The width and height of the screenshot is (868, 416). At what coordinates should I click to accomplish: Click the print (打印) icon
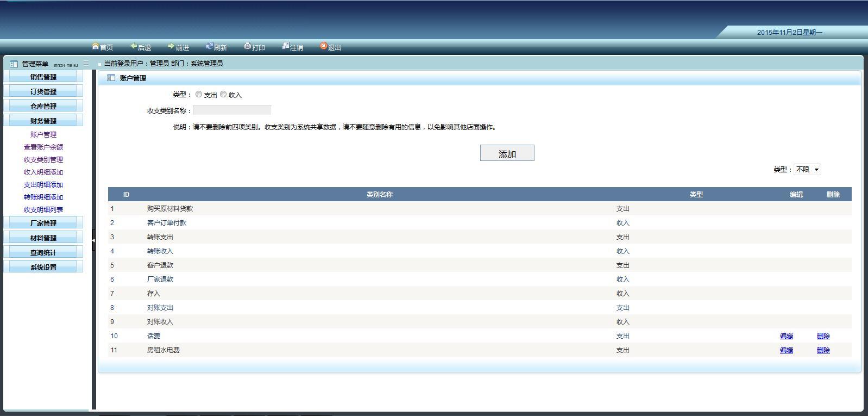tap(247, 47)
